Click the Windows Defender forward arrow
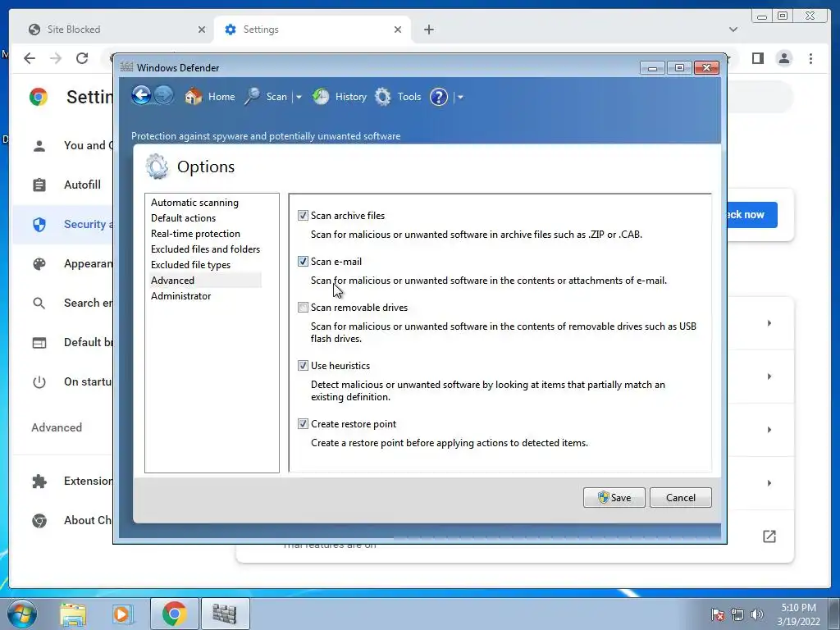The width and height of the screenshot is (840, 630). pos(164,96)
